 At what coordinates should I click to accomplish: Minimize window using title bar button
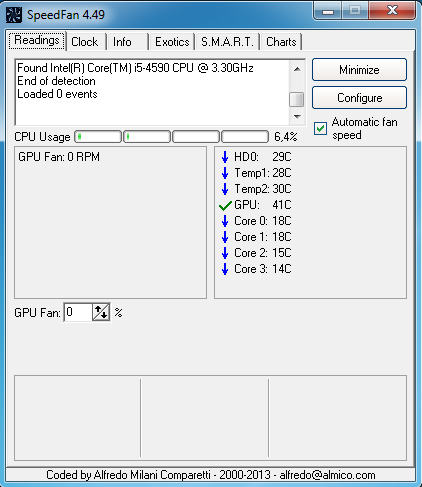point(328,11)
